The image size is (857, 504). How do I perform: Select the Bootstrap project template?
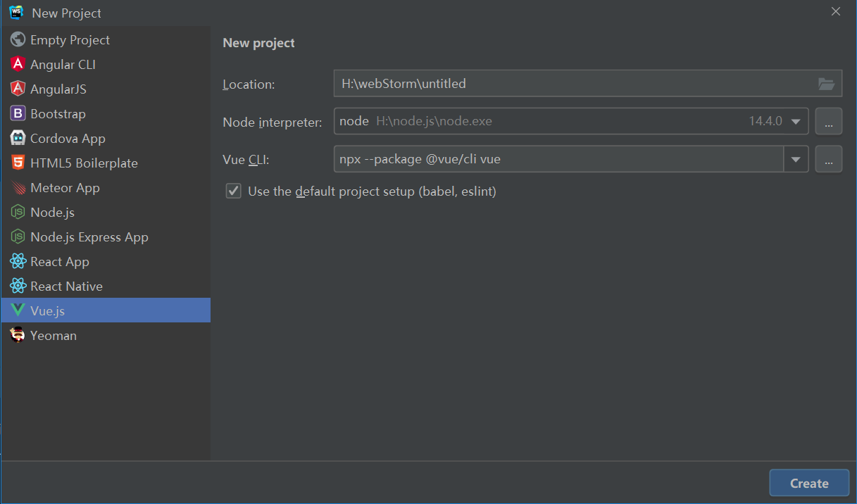tap(106, 114)
